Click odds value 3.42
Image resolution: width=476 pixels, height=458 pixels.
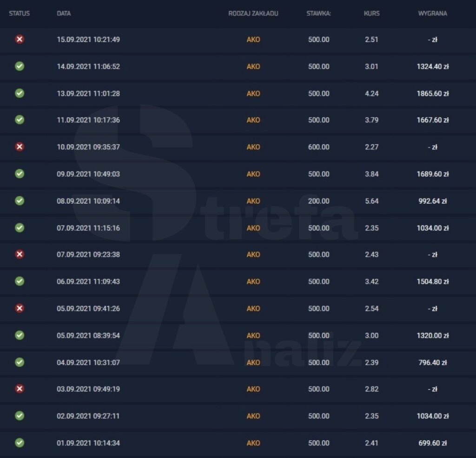[371, 281]
